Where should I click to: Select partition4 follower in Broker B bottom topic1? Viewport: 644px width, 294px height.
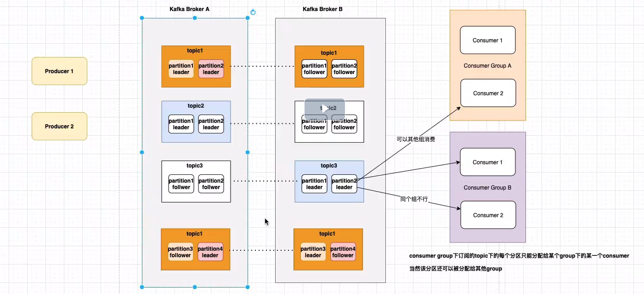[x=343, y=252]
